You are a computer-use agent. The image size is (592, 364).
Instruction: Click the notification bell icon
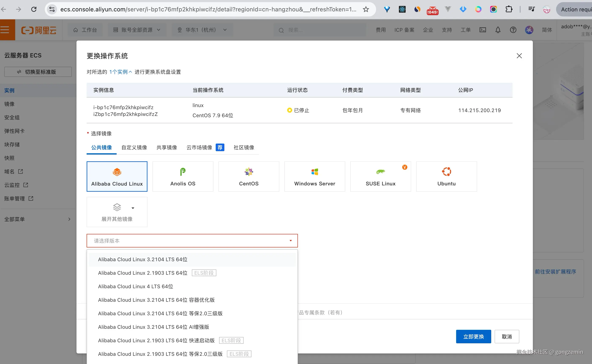point(498,30)
